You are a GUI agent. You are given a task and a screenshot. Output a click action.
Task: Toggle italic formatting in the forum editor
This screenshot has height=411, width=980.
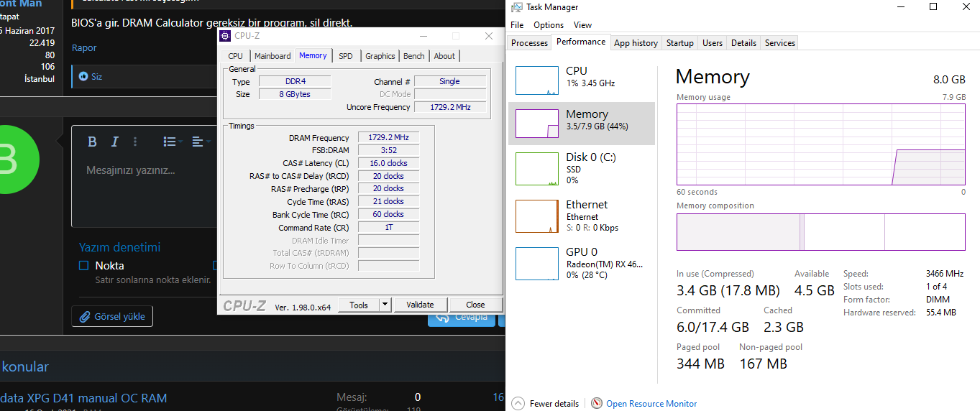click(114, 142)
